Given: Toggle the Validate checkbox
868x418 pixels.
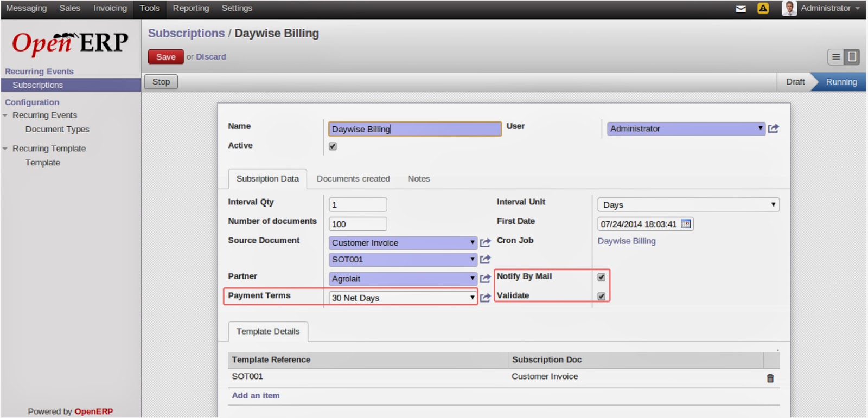Looking at the screenshot, I should [x=601, y=296].
